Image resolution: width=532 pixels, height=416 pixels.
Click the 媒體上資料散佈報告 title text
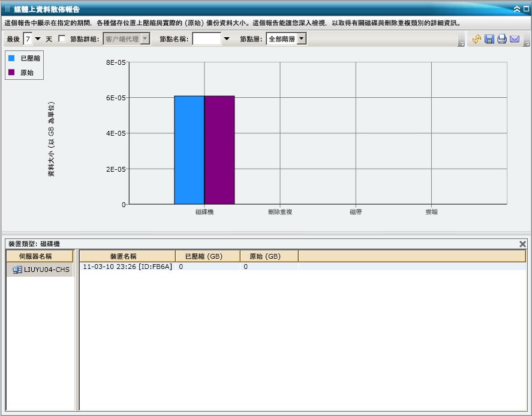[x=46, y=9]
